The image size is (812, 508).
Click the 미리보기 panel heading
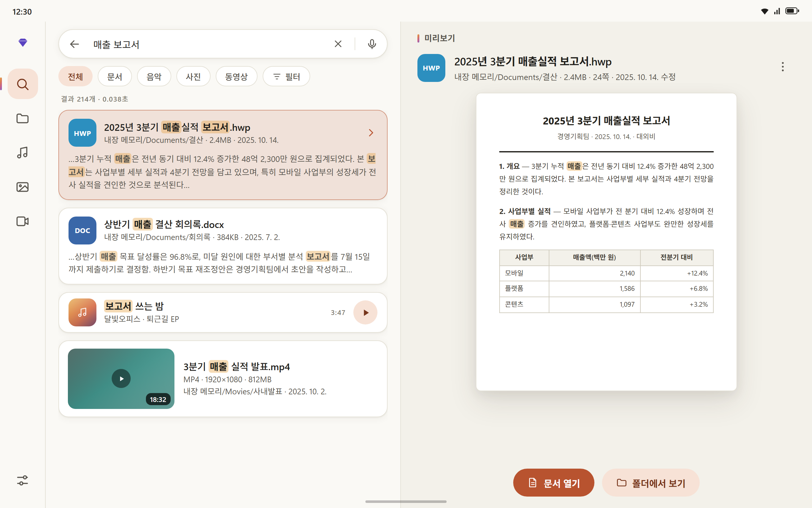(x=440, y=38)
